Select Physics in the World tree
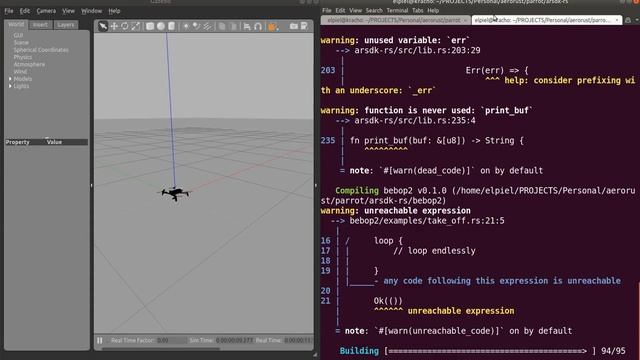 pyautogui.click(x=22, y=57)
